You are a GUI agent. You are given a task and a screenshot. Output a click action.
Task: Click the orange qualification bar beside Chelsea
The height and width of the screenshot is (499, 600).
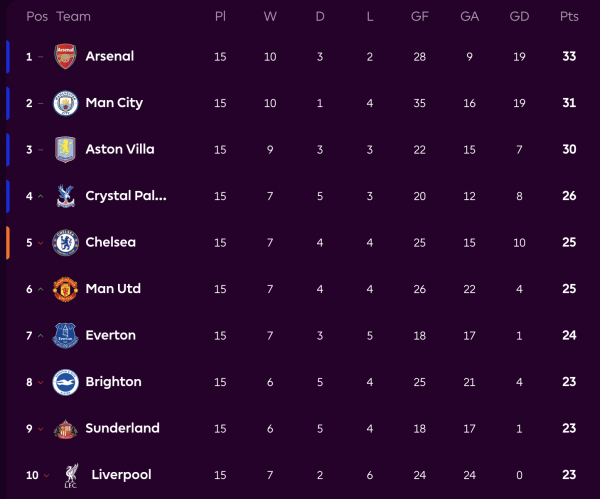click(7, 242)
